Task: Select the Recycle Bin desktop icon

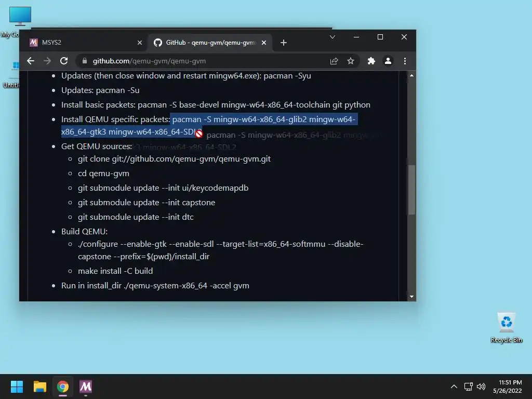Action: click(x=506, y=328)
